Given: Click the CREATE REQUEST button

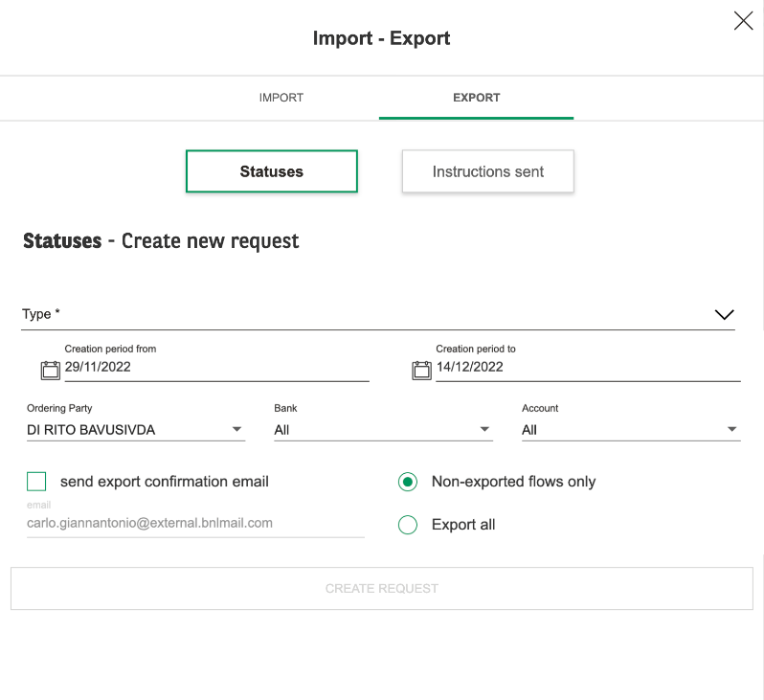Looking at the screenshot, I should click(382, 588).
